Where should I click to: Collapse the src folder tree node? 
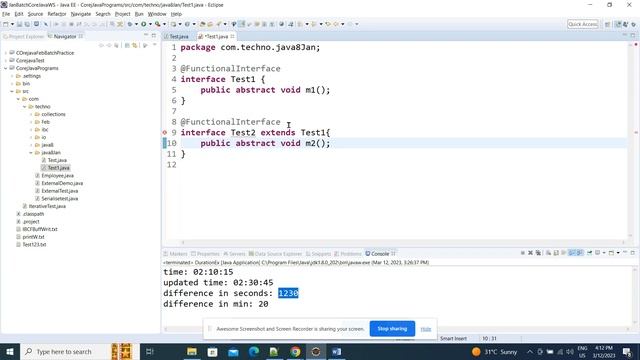click(12, 91)
